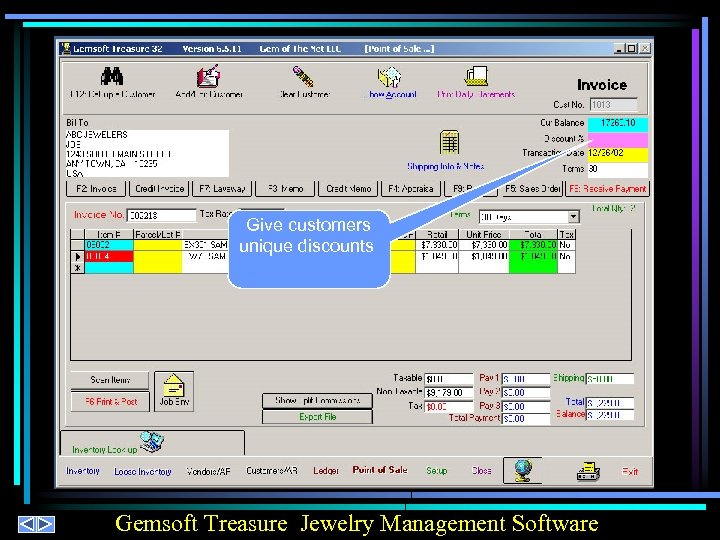Click the Clear Customer pencil icon

pyautogui.click(x=304, y=76)
